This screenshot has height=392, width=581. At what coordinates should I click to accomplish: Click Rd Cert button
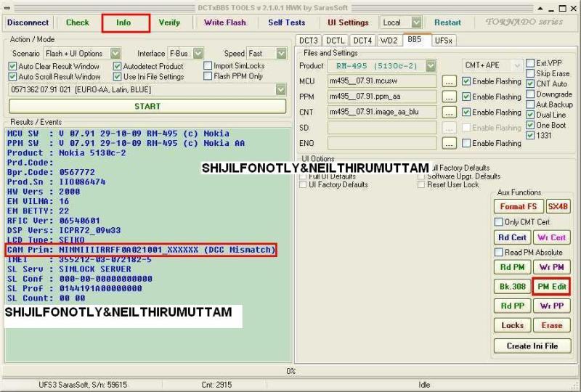(x=513, y=237)
